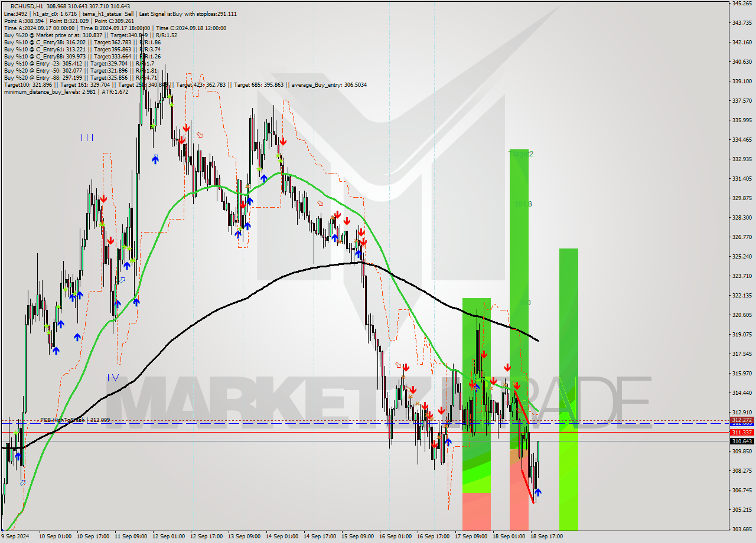The image size is (756, 543).
Task: Click the 328.300 price axis label
Action: 742,217
